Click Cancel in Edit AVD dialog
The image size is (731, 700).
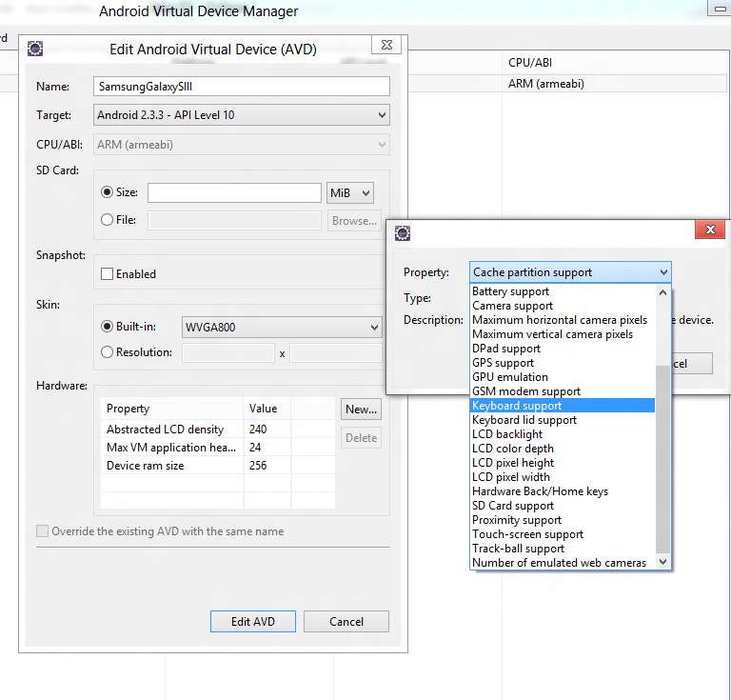[x=346, y=622]
